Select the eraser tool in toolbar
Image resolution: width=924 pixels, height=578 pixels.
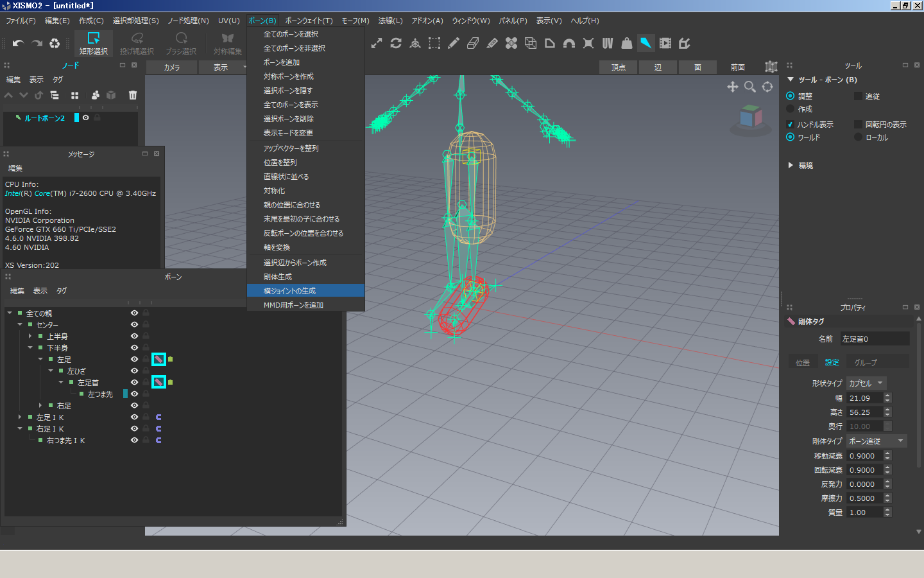pyautogui.click(x=473, y=43)
